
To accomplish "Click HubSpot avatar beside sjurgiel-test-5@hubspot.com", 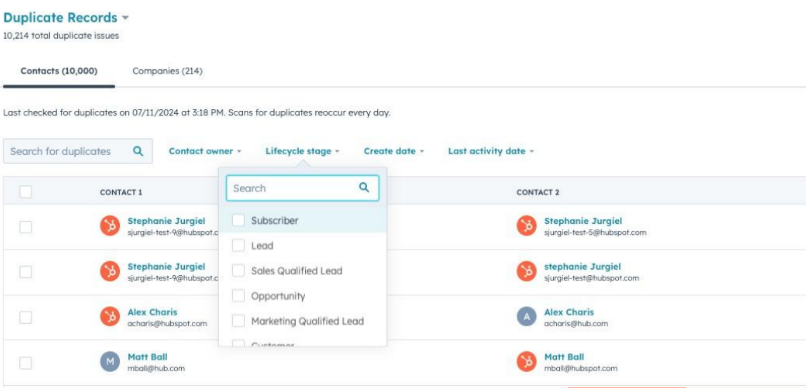I will pyautogui.click(x=526, y=226).
